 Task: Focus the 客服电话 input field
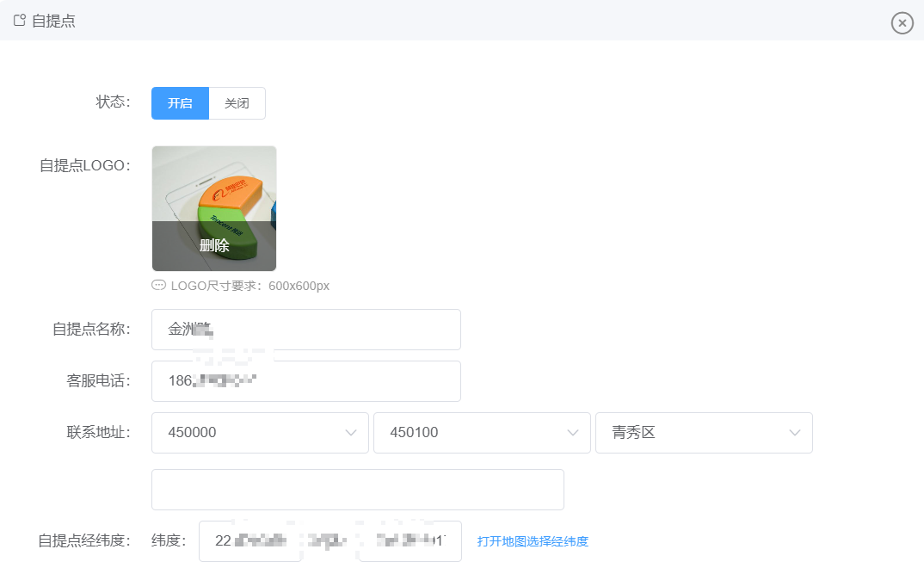click(305, 381)
